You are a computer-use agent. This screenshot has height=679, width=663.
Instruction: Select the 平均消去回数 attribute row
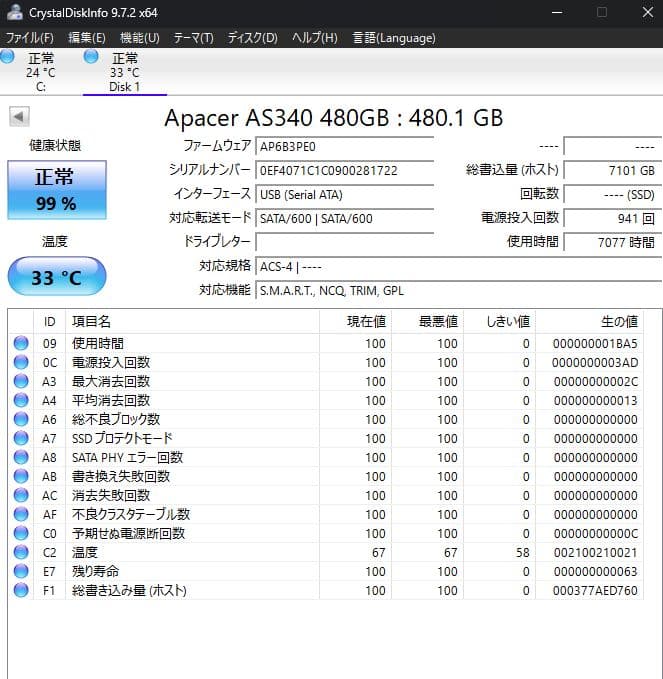tap(326, 401)
